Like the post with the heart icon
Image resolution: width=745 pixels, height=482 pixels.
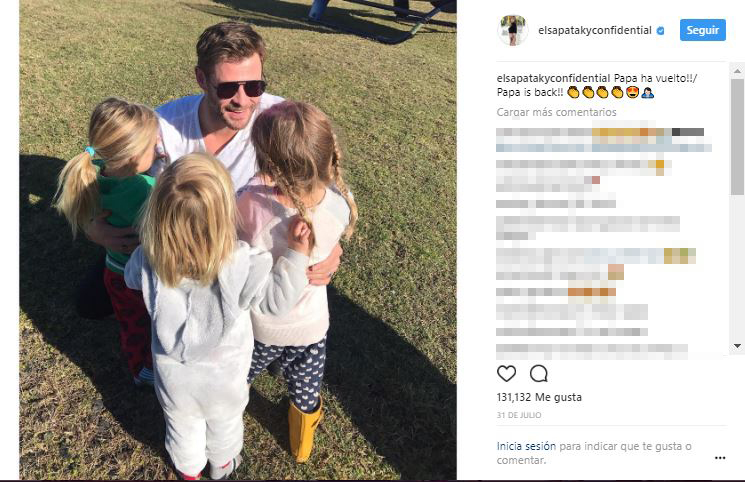[x=506, y=374]
